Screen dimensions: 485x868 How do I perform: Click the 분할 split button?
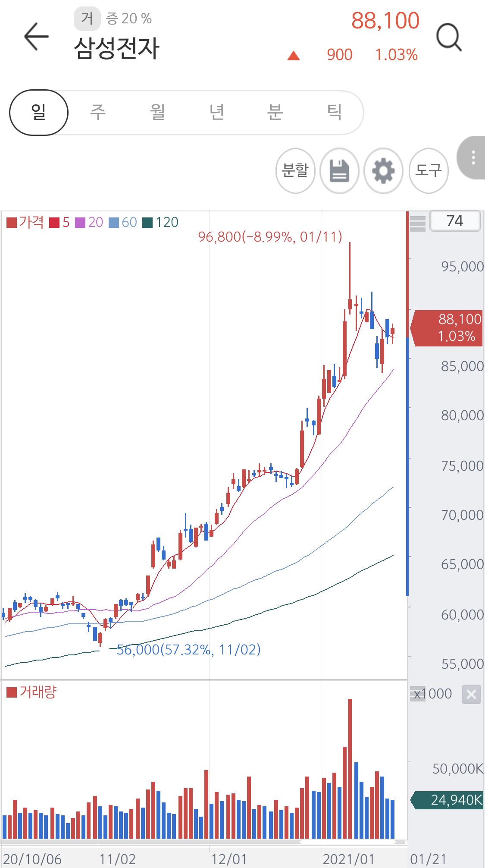click(x=295, y=171)
